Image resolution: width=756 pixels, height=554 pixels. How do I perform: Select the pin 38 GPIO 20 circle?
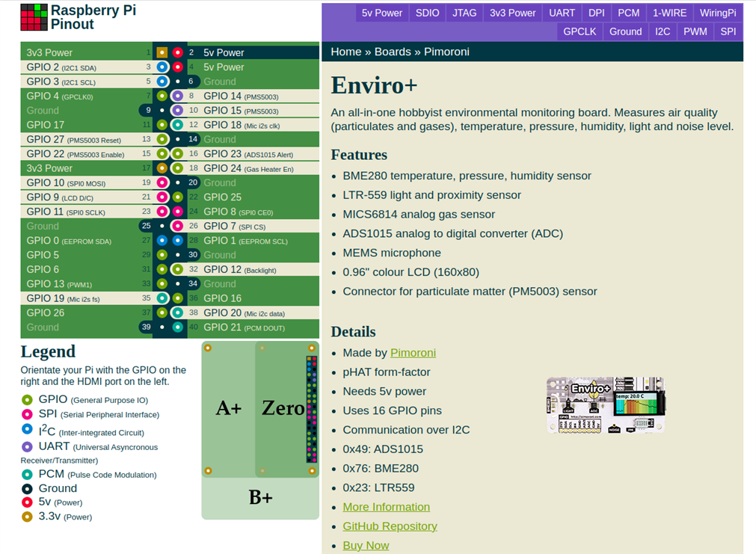[x=178, y=313]
